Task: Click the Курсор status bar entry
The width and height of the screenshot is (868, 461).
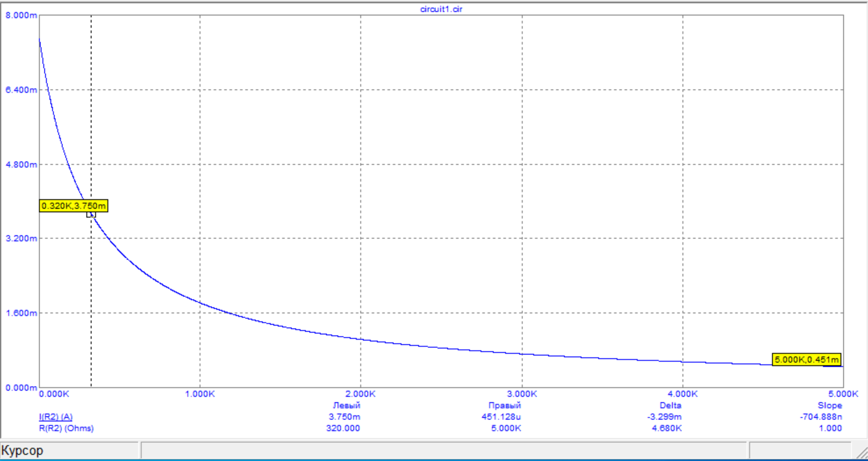Action: [23, 450]
